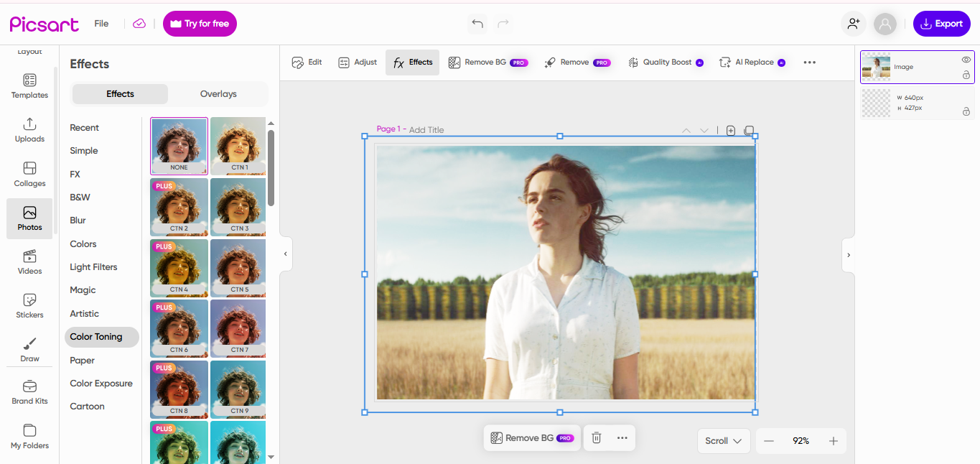Select the Image layer thumbnail
This screenshot has width=980, height=464.
pos(877,67)
